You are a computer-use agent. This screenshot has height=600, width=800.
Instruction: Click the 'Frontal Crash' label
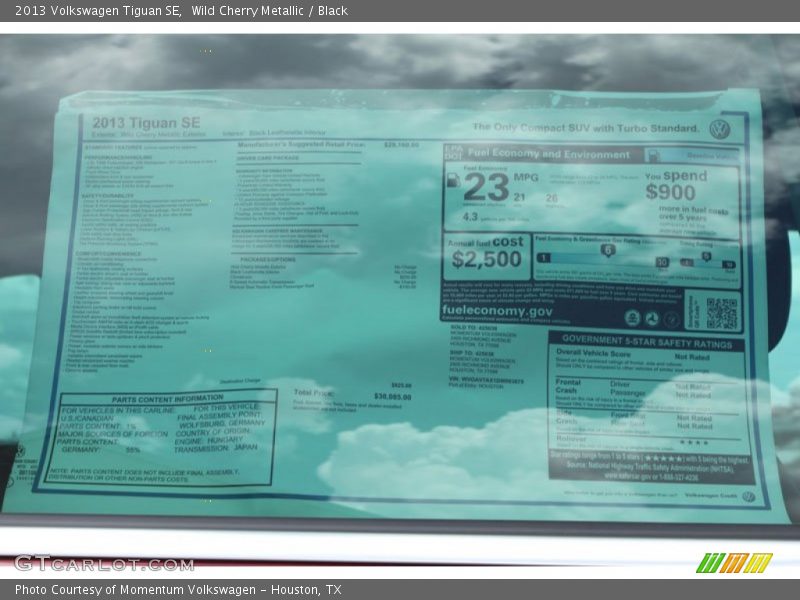[568, 386]
